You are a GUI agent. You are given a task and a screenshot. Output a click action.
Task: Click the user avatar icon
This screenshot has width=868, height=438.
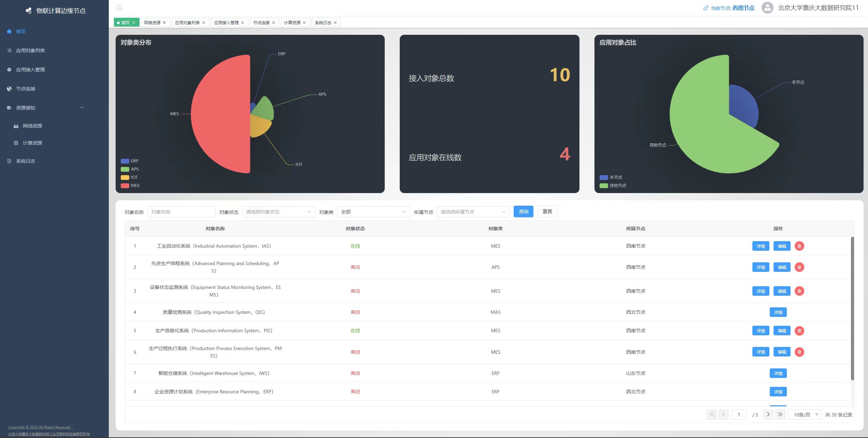point(767,8)
